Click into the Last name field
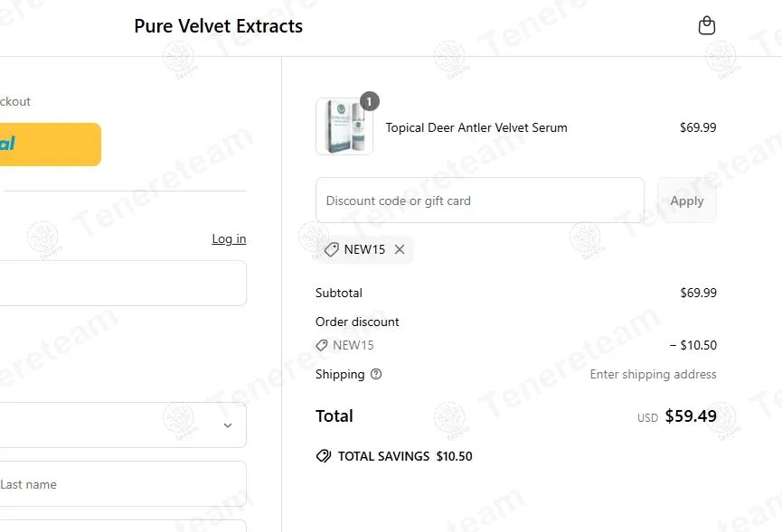Viewport: 782px width, 532px height. click(118, 484)
